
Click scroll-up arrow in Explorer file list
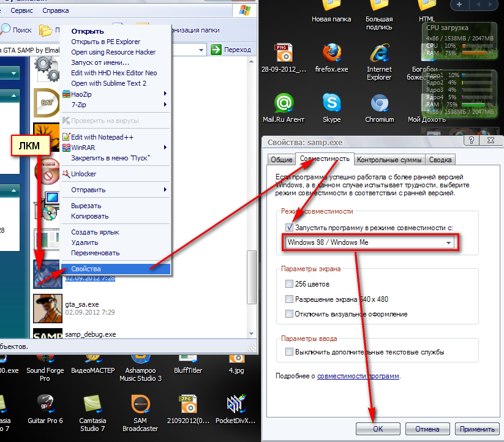[x=251, y=61]
